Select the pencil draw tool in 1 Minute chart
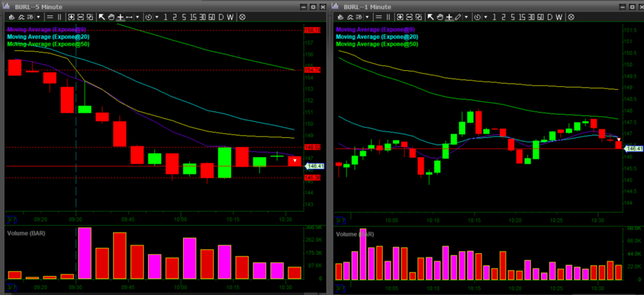 click(x=458, y=17)
